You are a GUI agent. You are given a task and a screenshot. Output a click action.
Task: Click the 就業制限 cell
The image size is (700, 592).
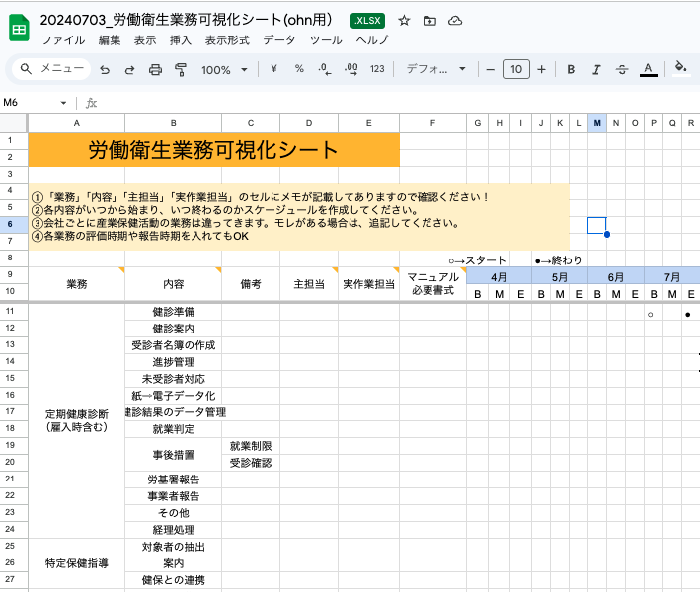[251, 446]
